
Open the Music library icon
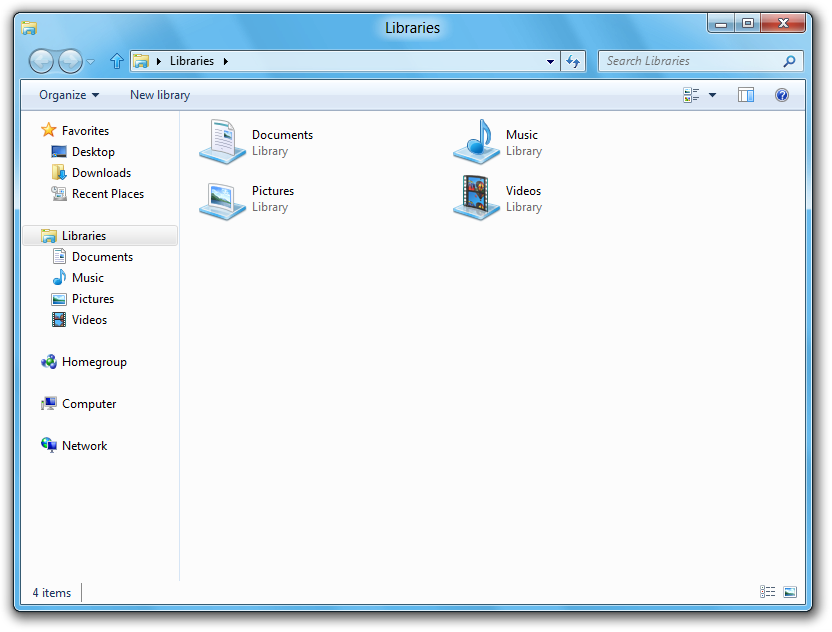coord(476,142)
